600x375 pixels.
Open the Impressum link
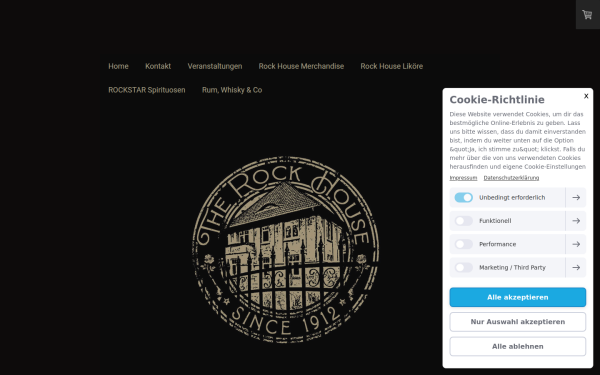(463, 178)
